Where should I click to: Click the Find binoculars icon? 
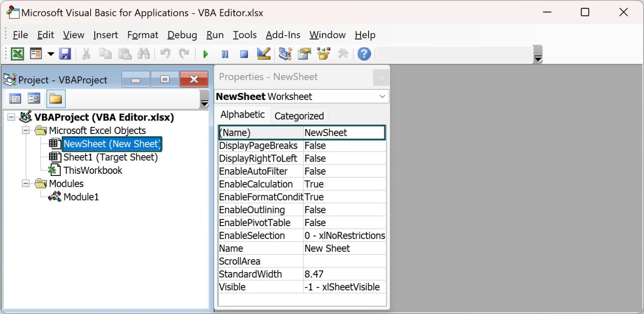(x=144, y=54)
